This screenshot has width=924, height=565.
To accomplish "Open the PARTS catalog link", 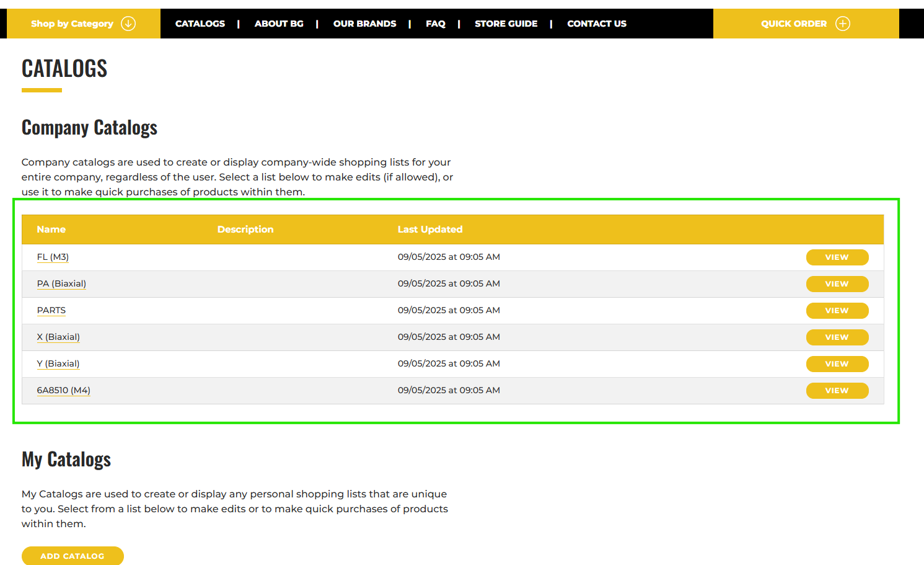I will (51, 310).
